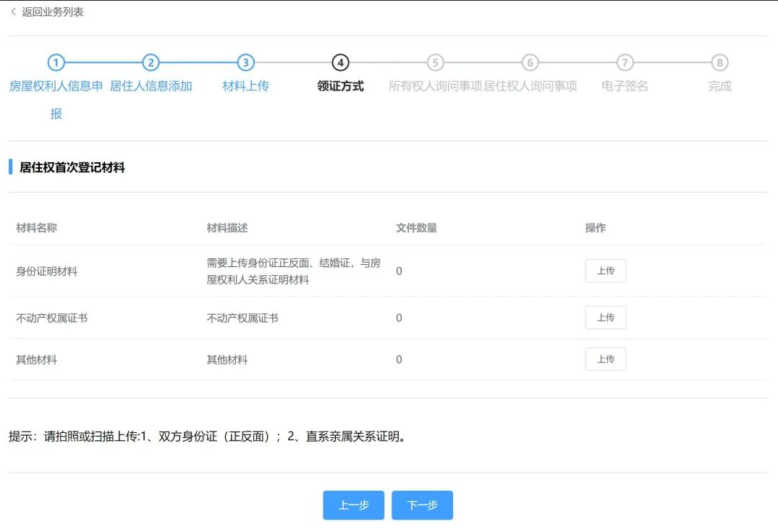Click the step 4 circle icon

coord(340,63)
